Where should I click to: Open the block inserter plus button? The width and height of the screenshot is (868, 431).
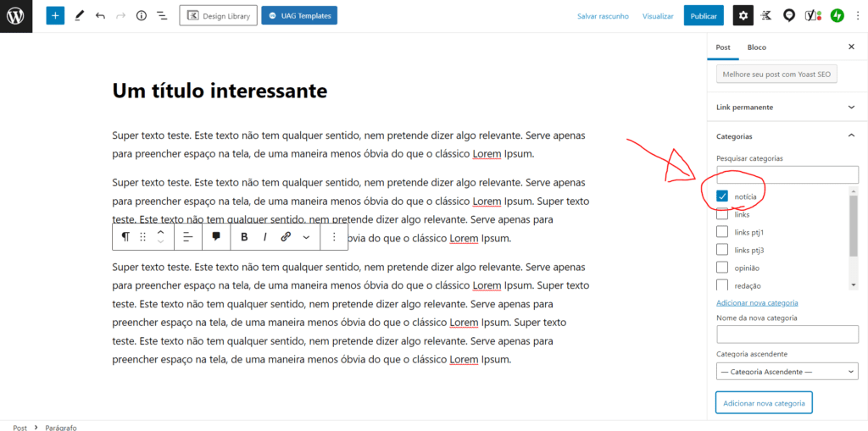55,16
